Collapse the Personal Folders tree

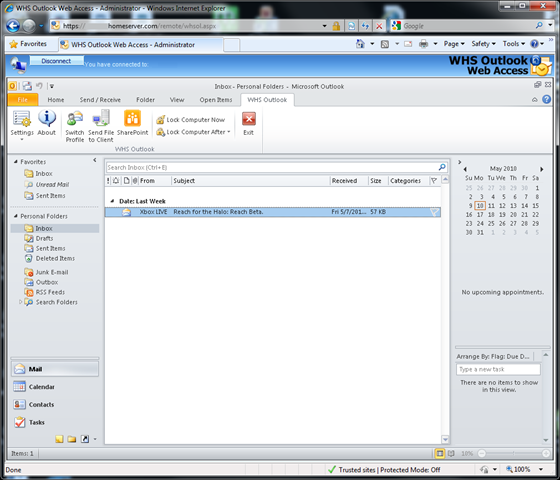tap(16, 216)
